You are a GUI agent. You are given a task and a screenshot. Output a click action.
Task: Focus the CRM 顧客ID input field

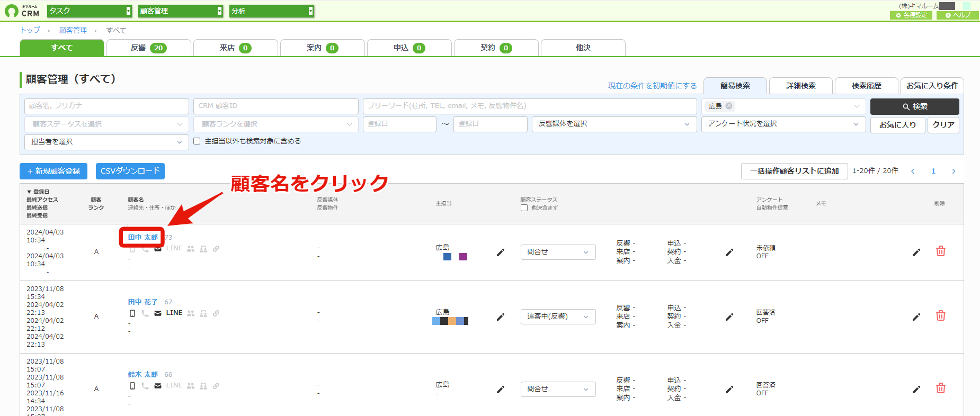click(x=276, y=106)
